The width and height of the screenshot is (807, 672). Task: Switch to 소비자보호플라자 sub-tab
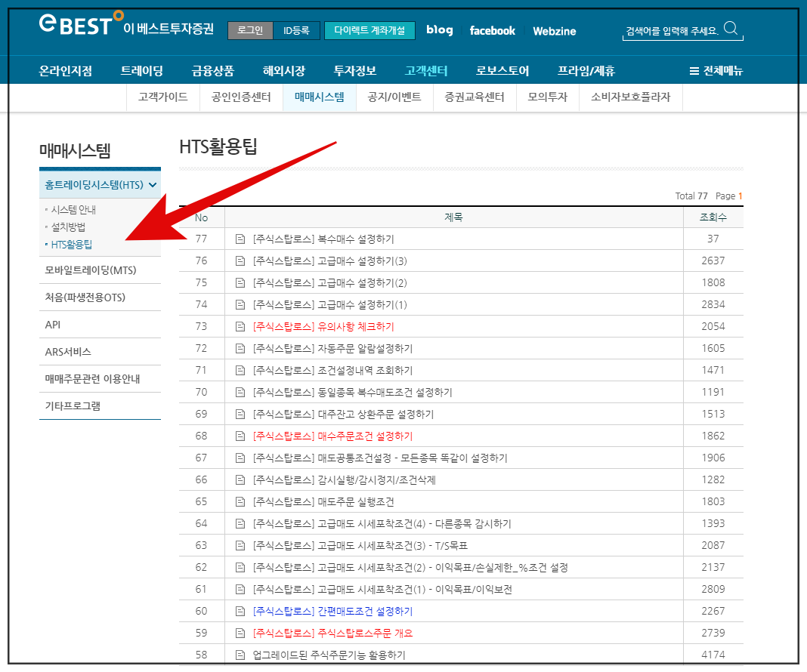(x=631, y=97)
